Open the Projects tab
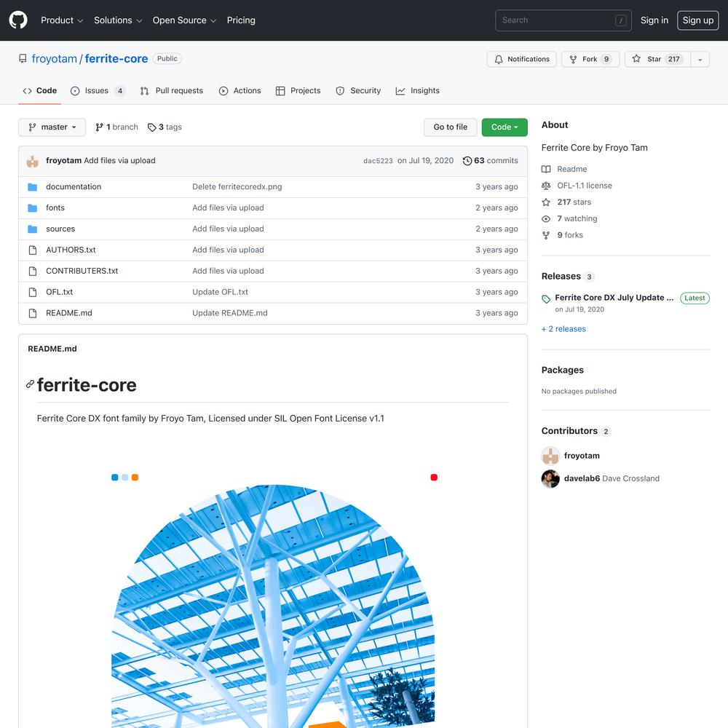This screenshot has height=728, width=728. click(x=298, y=90)
